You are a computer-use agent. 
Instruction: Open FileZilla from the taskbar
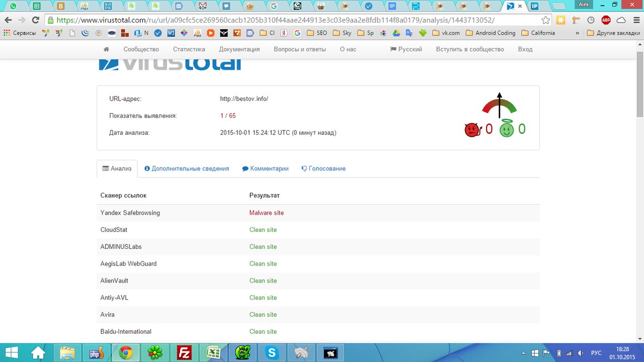coord(184,352)
